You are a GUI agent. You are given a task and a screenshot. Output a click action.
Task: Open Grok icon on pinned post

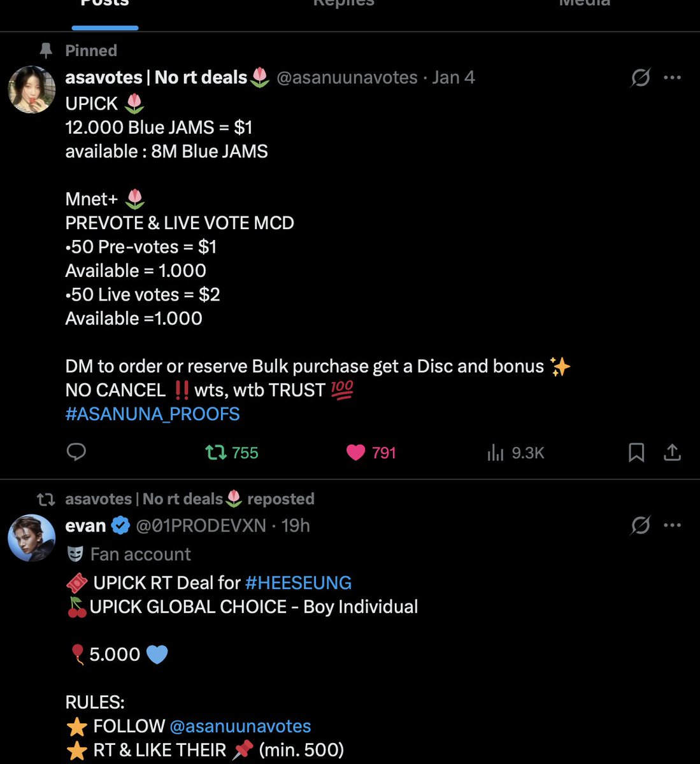641,78
